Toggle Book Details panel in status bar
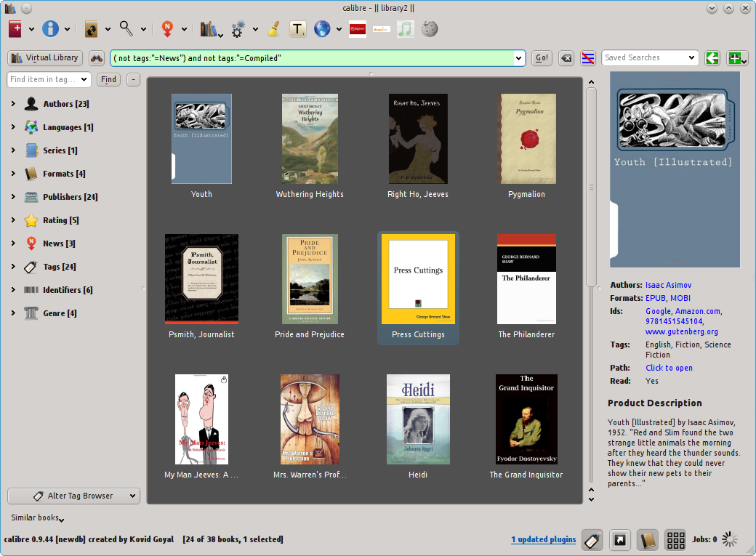This screenshot has height=556, width=756. 648,540
